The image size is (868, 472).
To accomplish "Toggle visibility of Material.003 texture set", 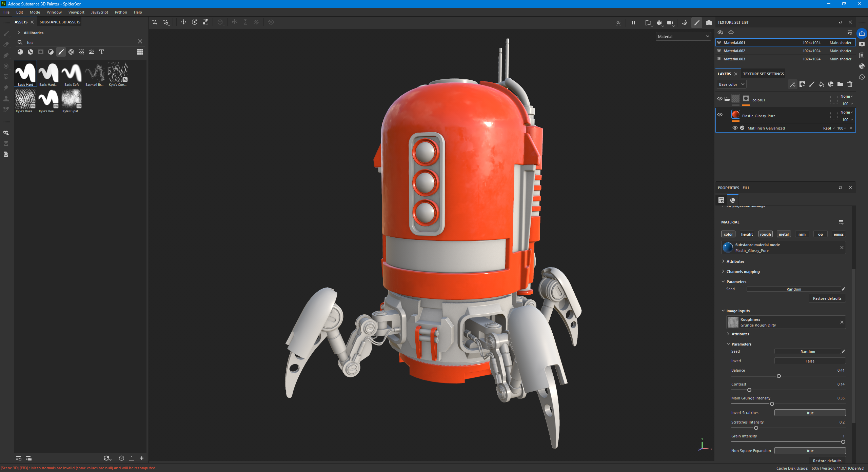I will tap(719, 59).
